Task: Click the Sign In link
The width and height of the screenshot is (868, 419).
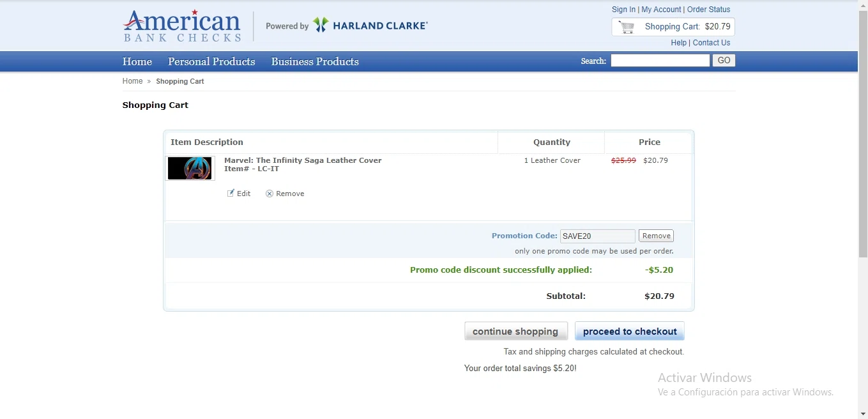Action: pyautogui.click(x=623, y=10)
